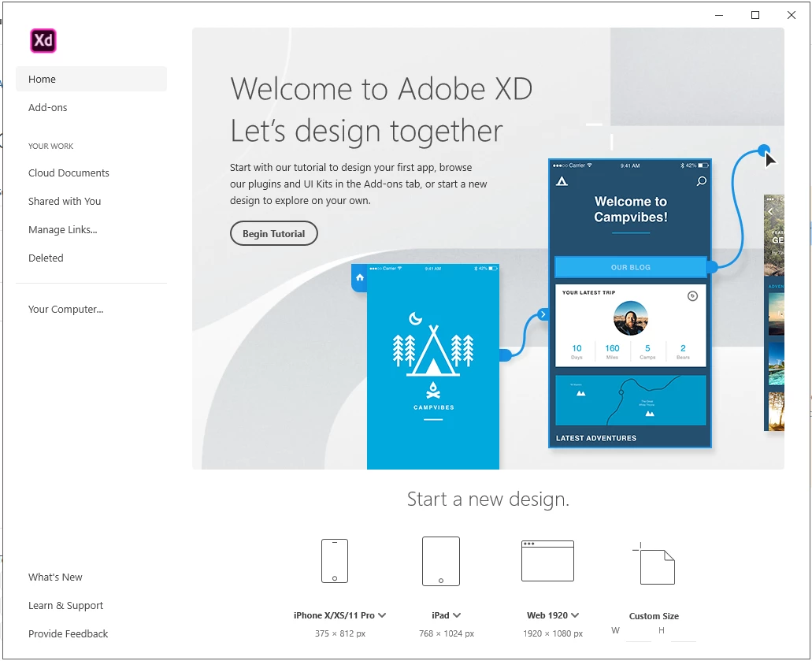
Task: Open the What's New link
Action: (55, 577)
